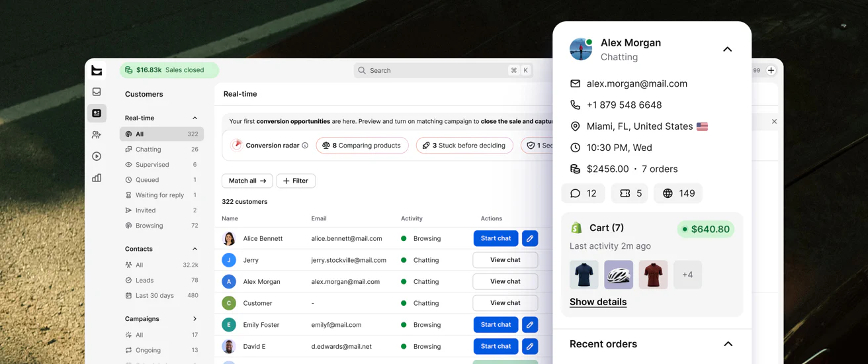
Task: Select Browsing in the Real-time list
Action: click(161, 226)
